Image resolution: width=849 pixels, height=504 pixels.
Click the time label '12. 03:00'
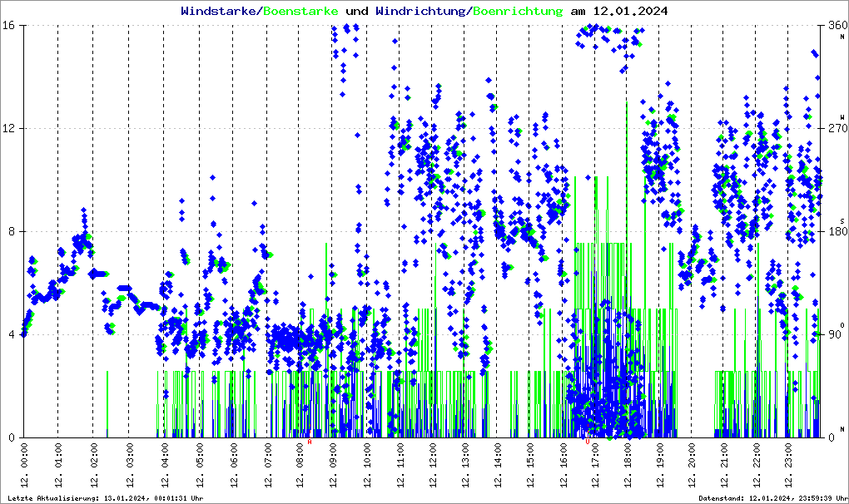coord(129,465)
